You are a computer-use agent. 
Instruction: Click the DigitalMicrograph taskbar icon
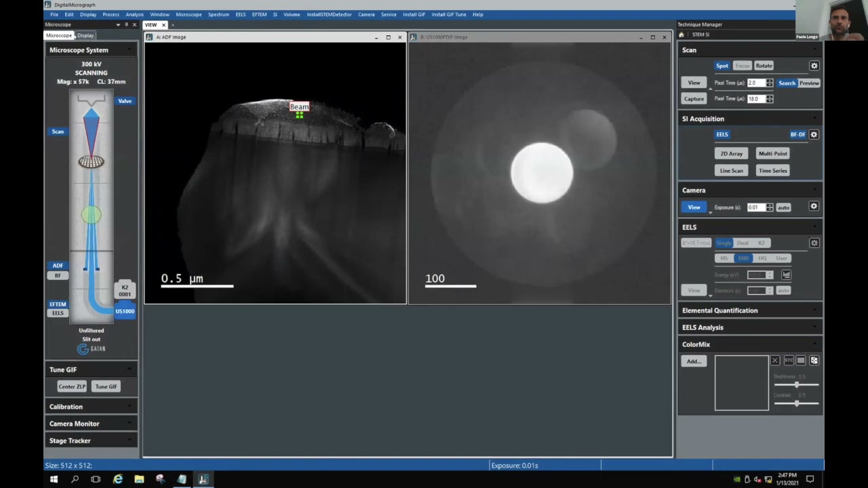203,479
